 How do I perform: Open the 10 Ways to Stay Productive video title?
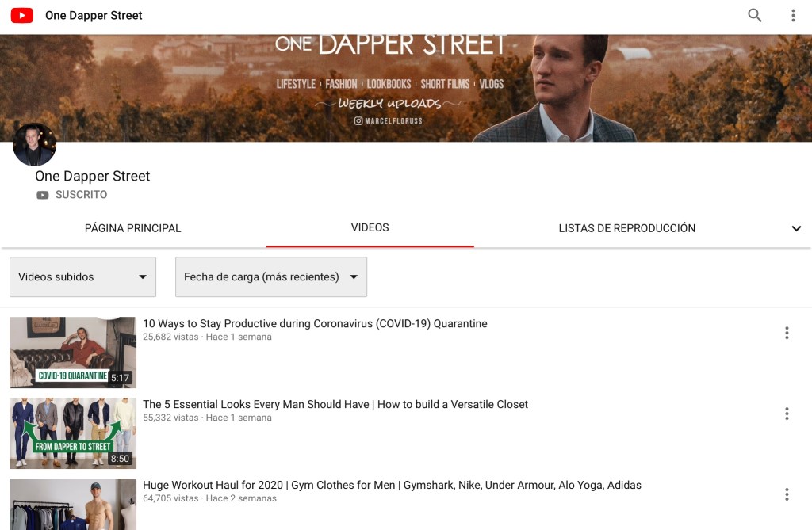[315, 324]
